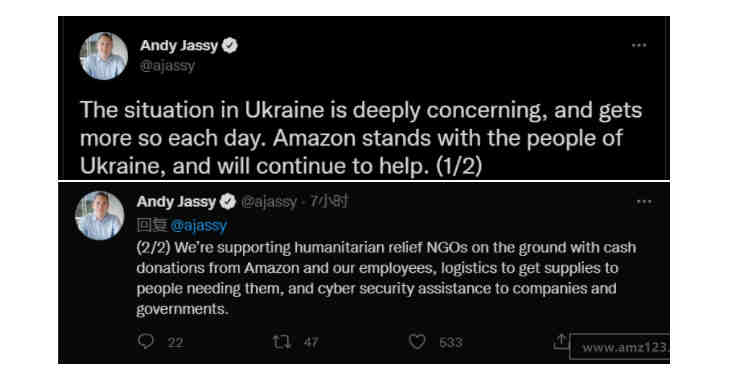Open Andy Jassy name on first tweet
Viewport: 729px width, 380px height.
(x=179, y=46)
